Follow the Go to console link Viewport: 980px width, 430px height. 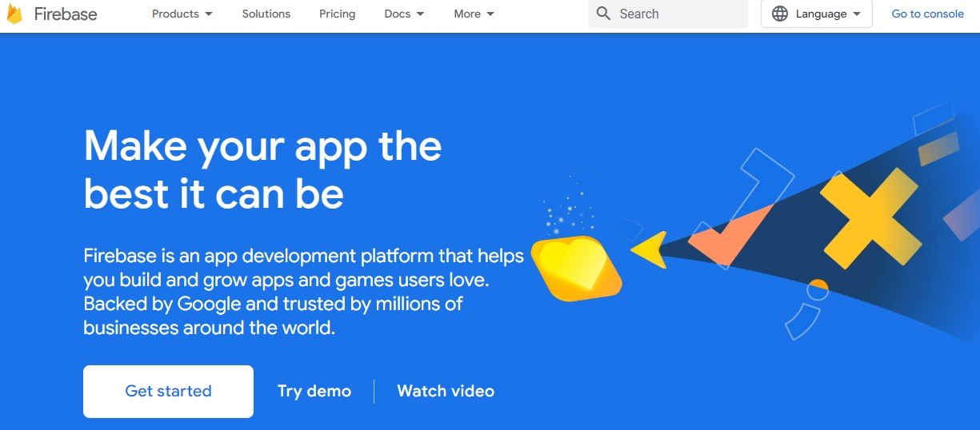pos(928,14)
